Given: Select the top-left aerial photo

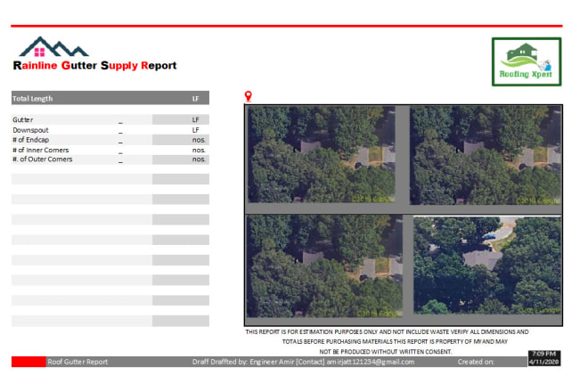Looking at the screenshot, I should coord(321,154).
